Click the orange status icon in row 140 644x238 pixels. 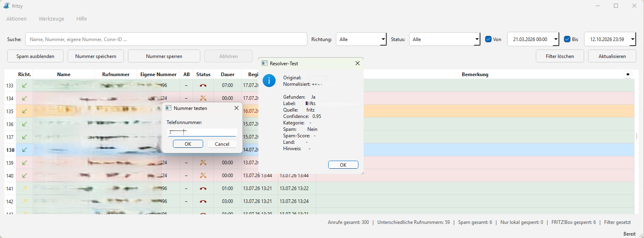[x=203, y=176]
